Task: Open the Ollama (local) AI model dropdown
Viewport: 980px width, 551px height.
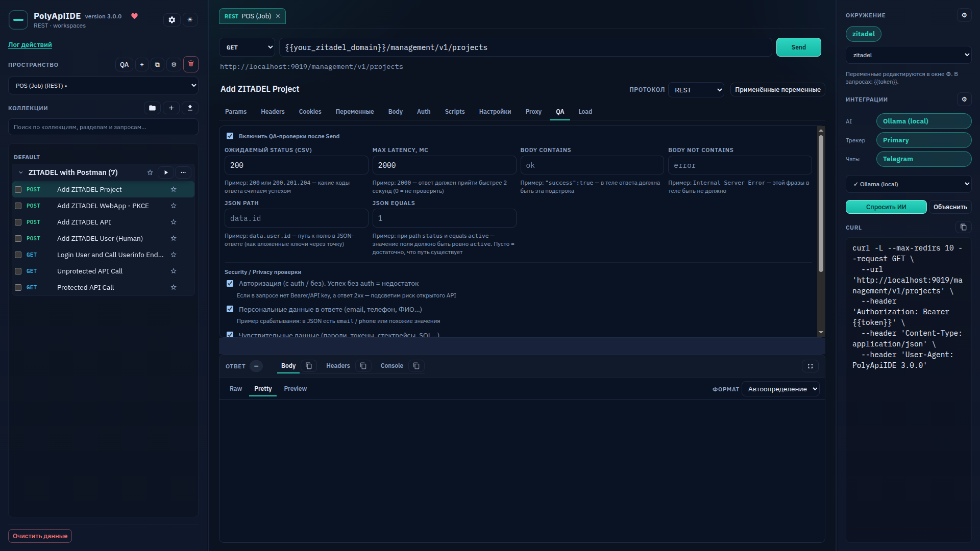Action: pyautogui.click(x=909, y=184)
